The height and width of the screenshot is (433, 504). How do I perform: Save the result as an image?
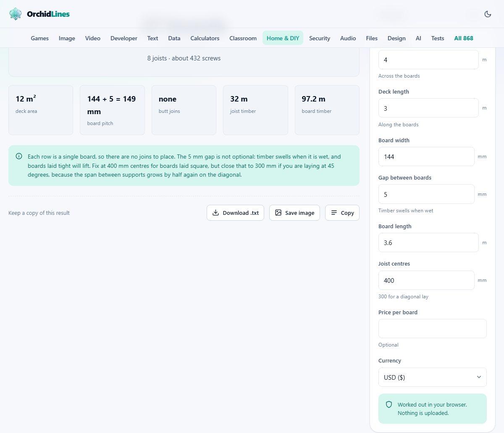(294, 213)
